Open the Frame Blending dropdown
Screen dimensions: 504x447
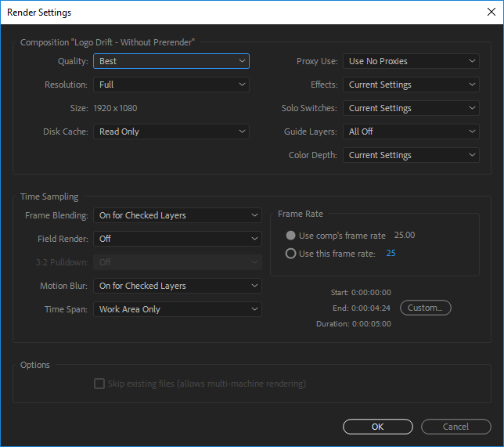click(x=178, y=215)
